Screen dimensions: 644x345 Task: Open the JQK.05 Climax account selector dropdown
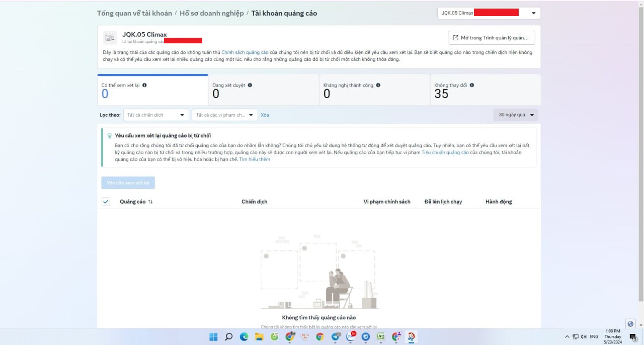pyautogui.click(x=489, y=13)
